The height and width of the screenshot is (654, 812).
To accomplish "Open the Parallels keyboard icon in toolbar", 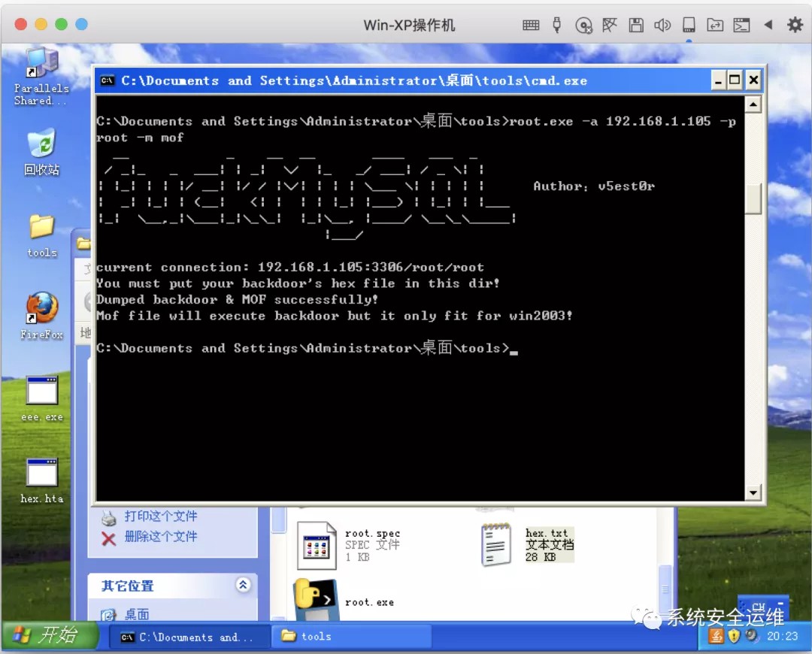I will (531, 25).
